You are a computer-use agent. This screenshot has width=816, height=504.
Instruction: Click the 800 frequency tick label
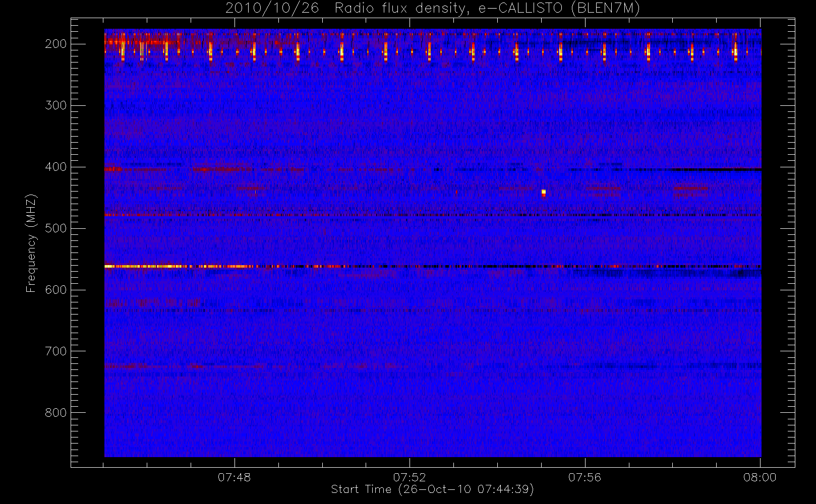[56, 413]
